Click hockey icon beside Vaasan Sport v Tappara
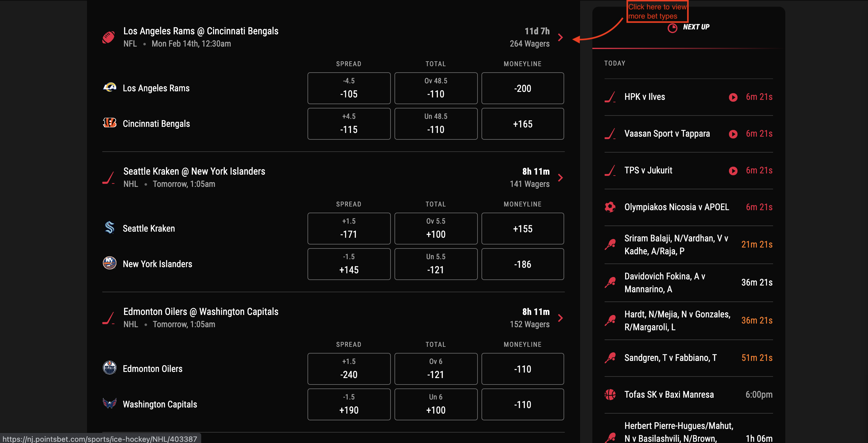868x443 pixels. (610, 134)
